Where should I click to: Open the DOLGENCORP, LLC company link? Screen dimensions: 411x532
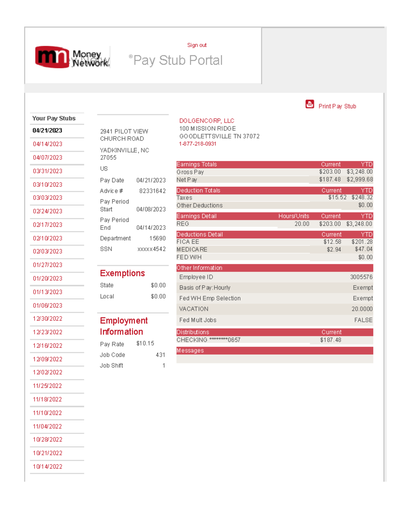[207, 121]
